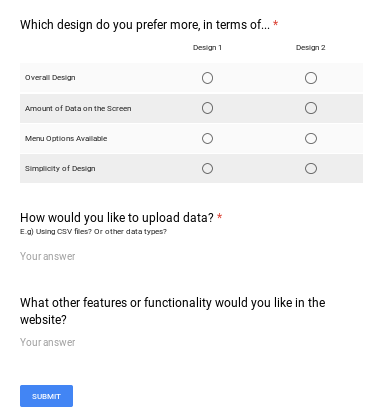This screenshot has width=381, height=420.
Task: Choose Design 1 for Amount of Data on the Screen
Action: pyautogui.click(x=207, y=108)
